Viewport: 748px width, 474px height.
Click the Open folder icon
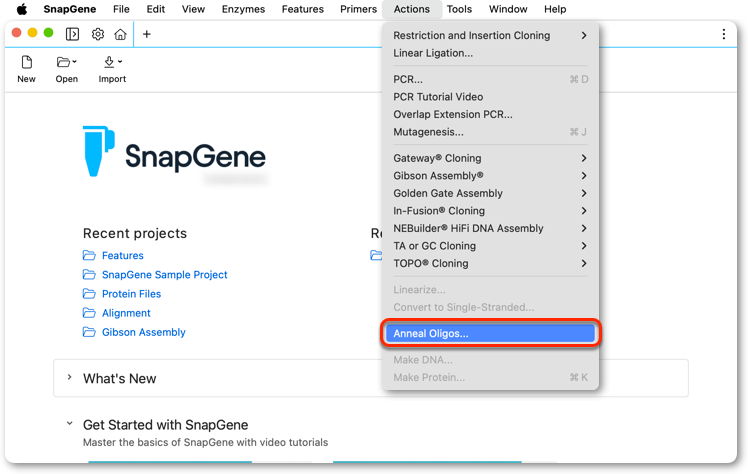point(63,62)
